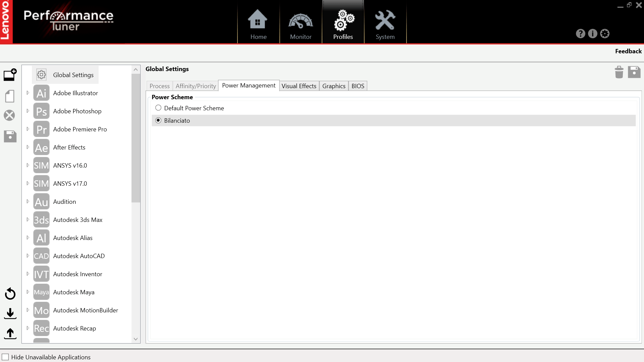Viewport: 644px width, 362px height.
Task: Click the Adobe Photoshop Ps icon
Action: (x=41, y=111)
